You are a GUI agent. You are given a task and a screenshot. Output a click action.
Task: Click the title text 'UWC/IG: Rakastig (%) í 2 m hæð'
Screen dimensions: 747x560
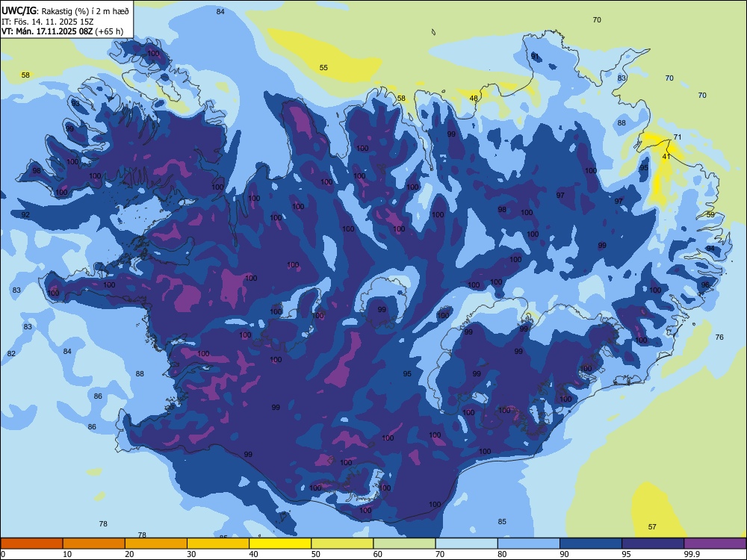[x=65, y=11]
